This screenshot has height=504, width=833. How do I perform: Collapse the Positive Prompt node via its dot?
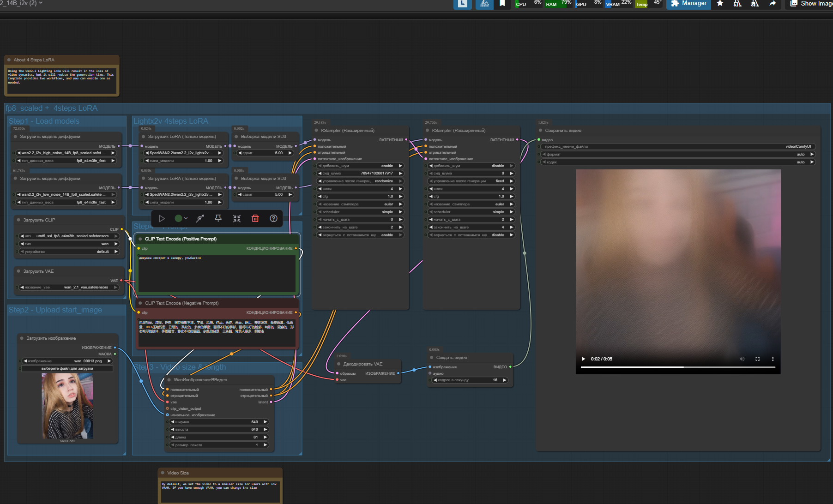click(140, 239)
